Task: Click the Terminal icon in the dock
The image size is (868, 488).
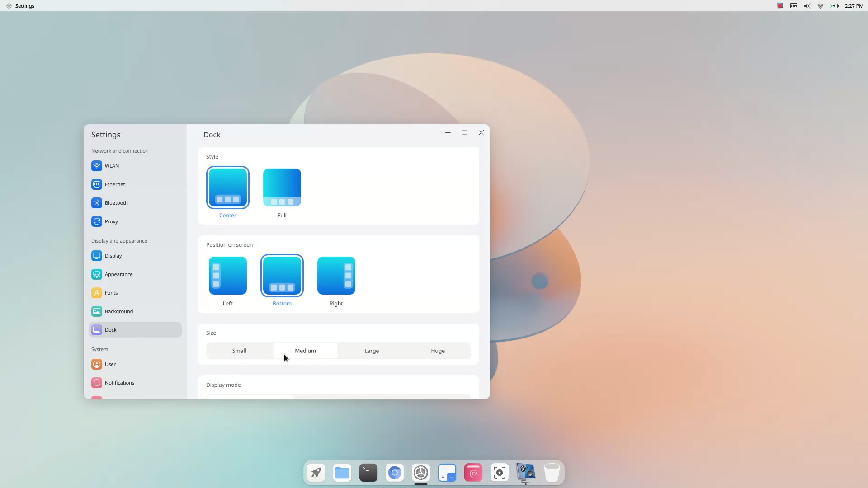Action: (x=368, y=473)
